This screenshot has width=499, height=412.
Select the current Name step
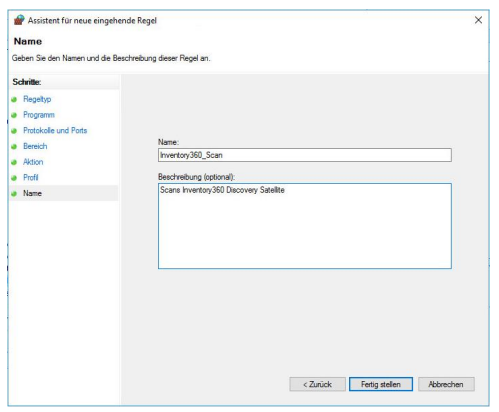point(32,193)
